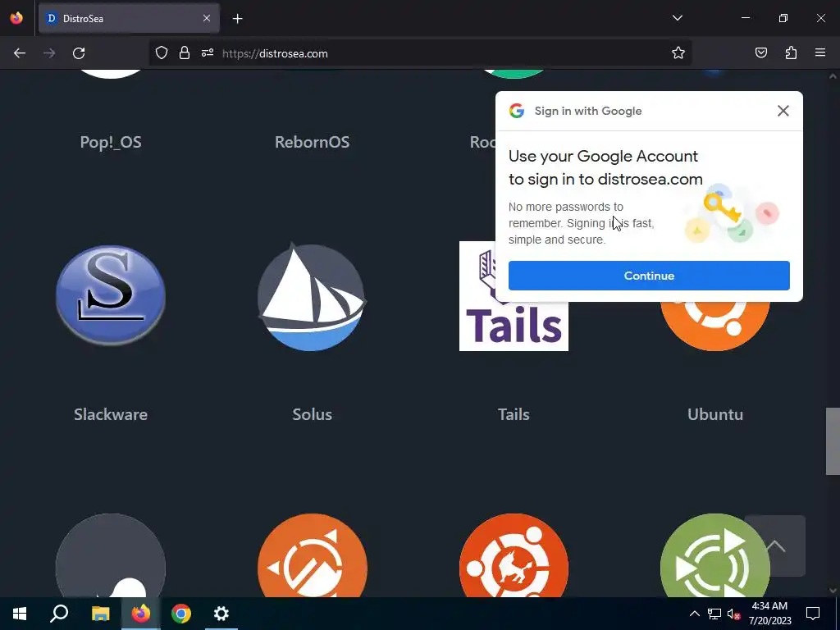The image size is (840, 630).
Task: Open the Tails distro logo
Action: pos(514,296)
